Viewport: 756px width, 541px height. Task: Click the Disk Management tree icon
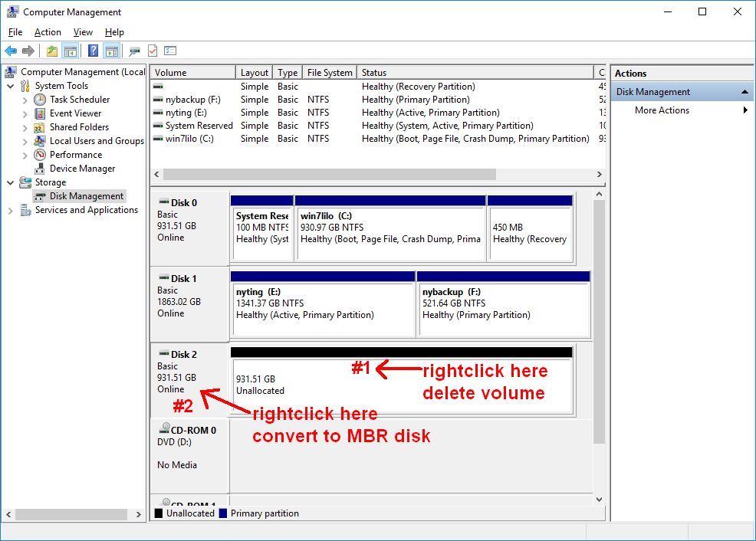[40, 196]
